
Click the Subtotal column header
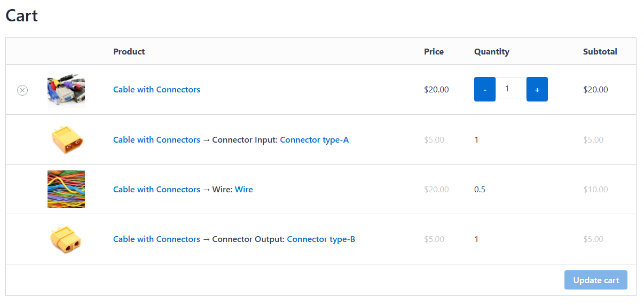click(600, 52)
